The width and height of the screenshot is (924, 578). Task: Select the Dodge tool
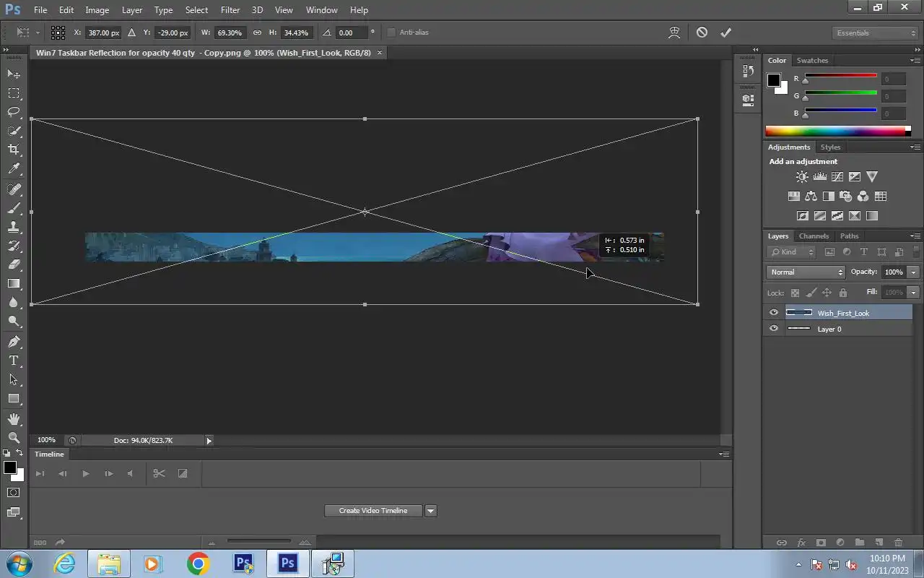14,322
